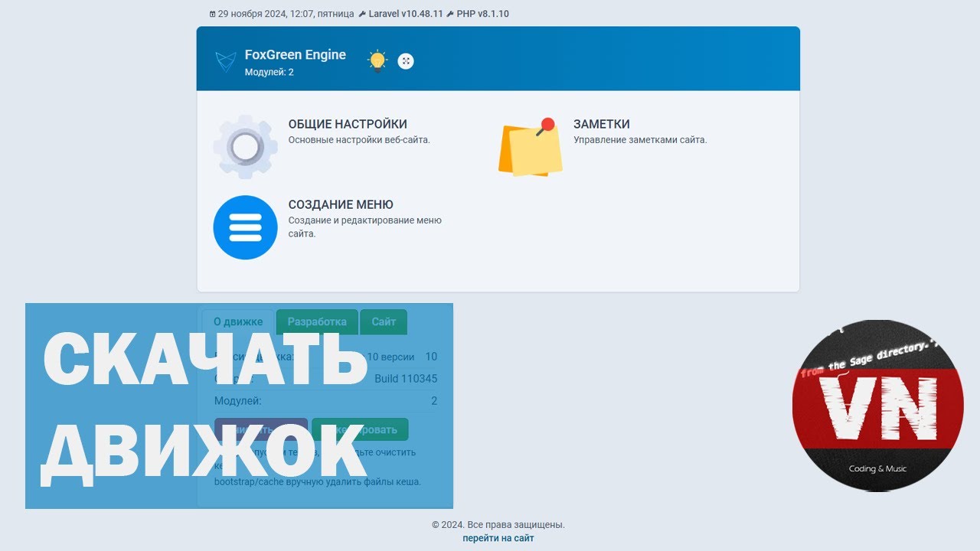The width and height of the screenshot is (980, 551).
Task: Click Основные настройки веб-сайта description
Action: point(359,140)
